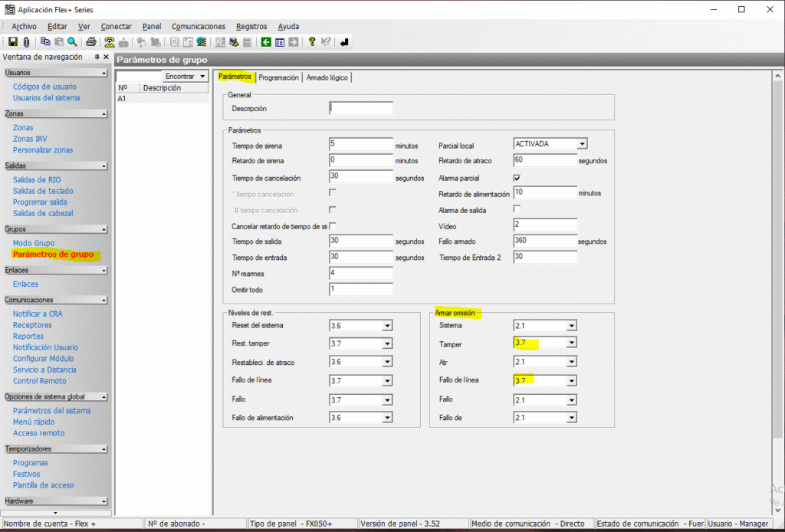Open Códigos de usuario link
Image resolution: width=785 pixels, height=532 pixels.
point(44,87)
